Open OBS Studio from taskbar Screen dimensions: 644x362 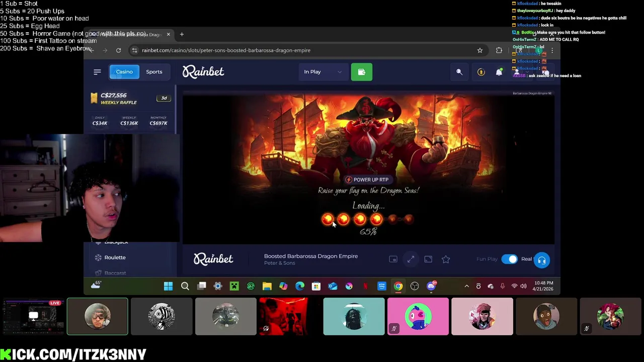[415, 286]
